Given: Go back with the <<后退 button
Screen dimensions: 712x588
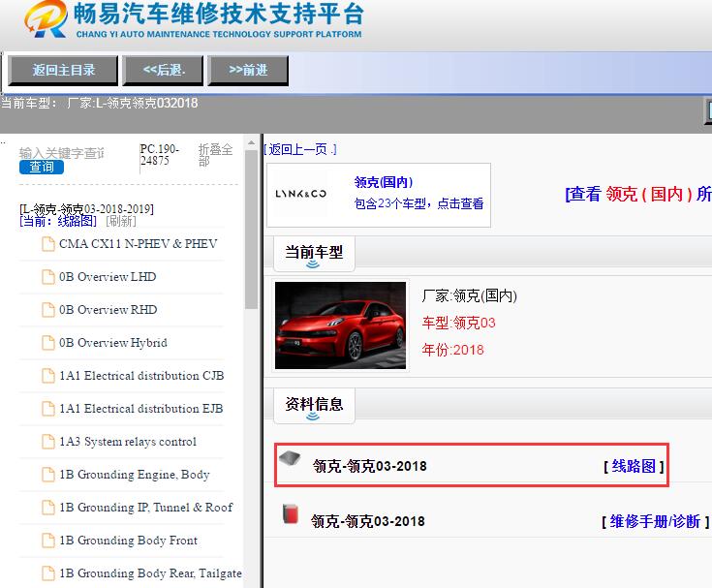Looking at the screenshot, I should 163,71.
